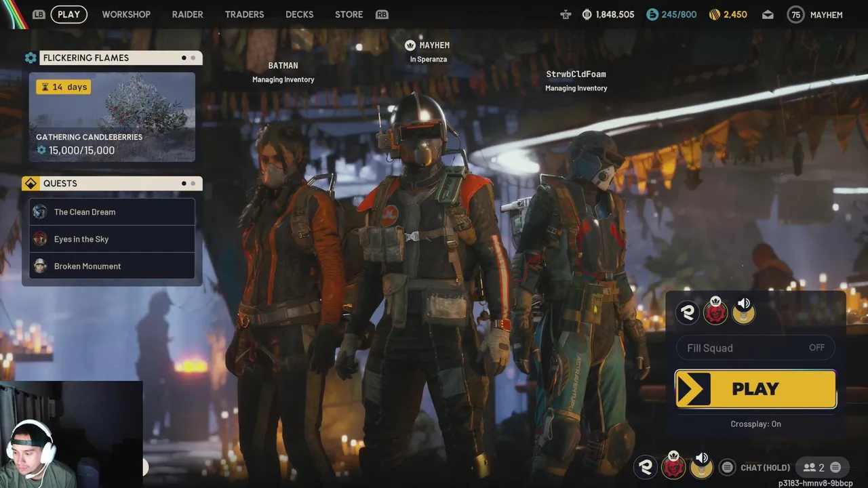This screenshot has height=488, width=868.
Task: Click the In Speranza status text
Action: (x=428, y=60)
